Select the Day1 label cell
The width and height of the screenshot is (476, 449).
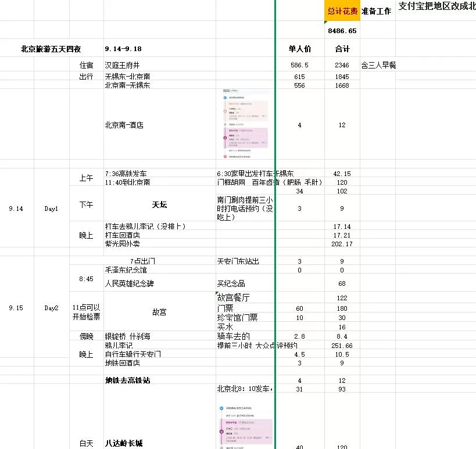point(51,209)
